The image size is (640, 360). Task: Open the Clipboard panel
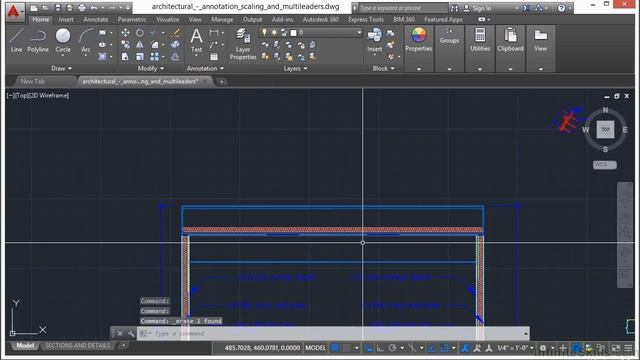pyautogui.click(x=510, y=40)
